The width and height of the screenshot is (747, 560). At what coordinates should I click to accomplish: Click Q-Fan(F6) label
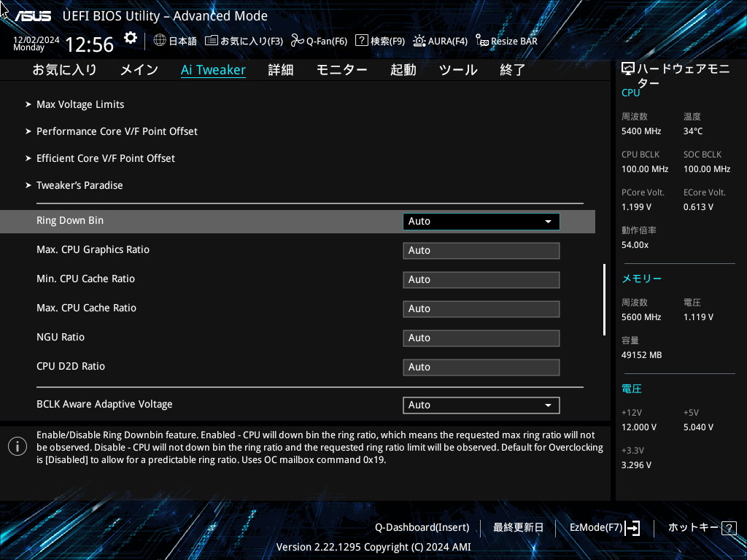(x=327, y=42)
